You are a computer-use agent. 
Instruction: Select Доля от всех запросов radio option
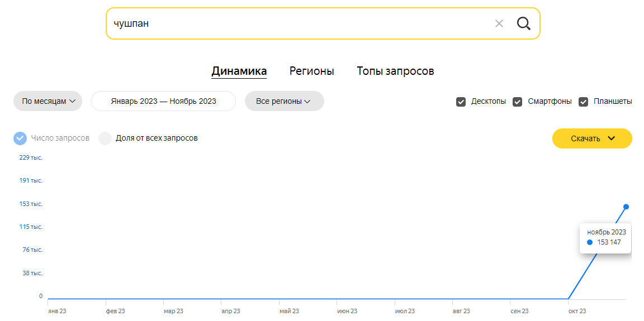pyautogui.click(x=105, y=138)
